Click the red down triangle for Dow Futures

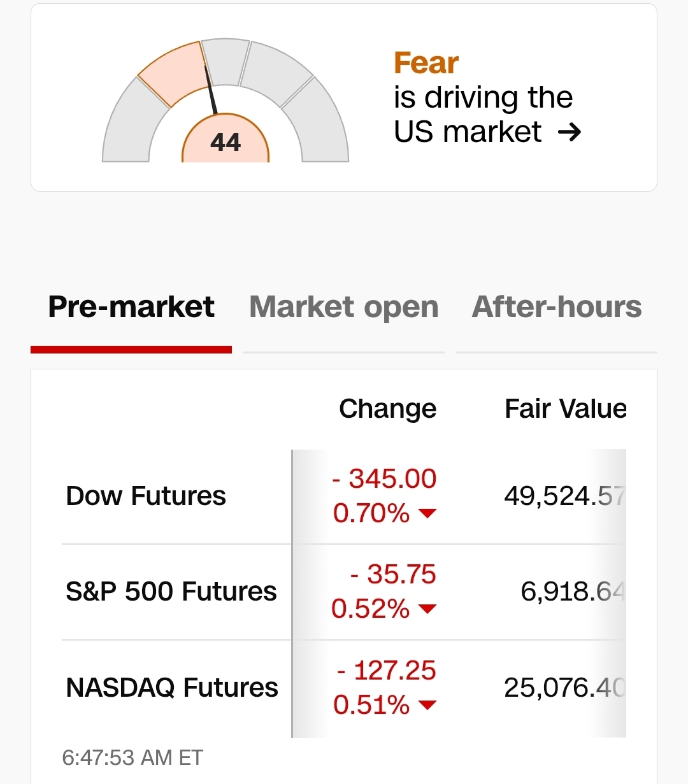[427, 513]
